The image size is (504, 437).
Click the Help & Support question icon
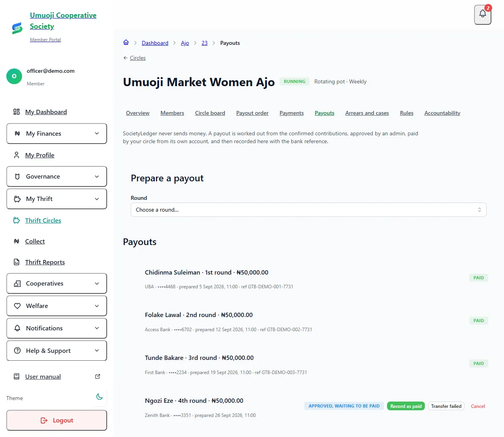17,350
